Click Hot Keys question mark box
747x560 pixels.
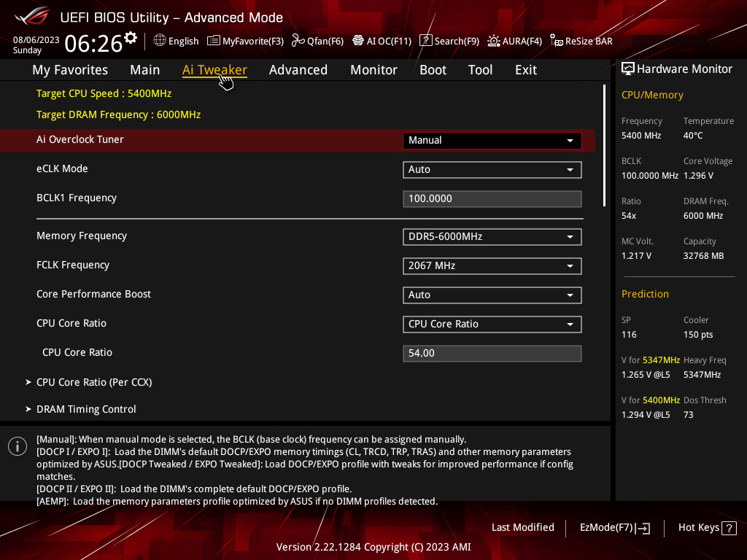[x=729, y=528]
